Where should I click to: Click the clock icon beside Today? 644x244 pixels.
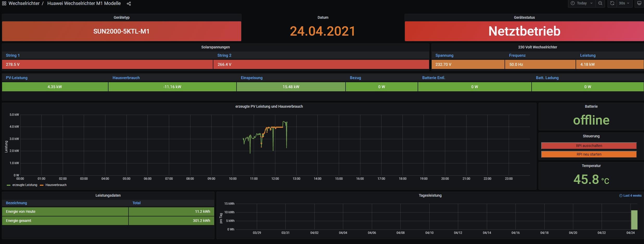point(573,3)
